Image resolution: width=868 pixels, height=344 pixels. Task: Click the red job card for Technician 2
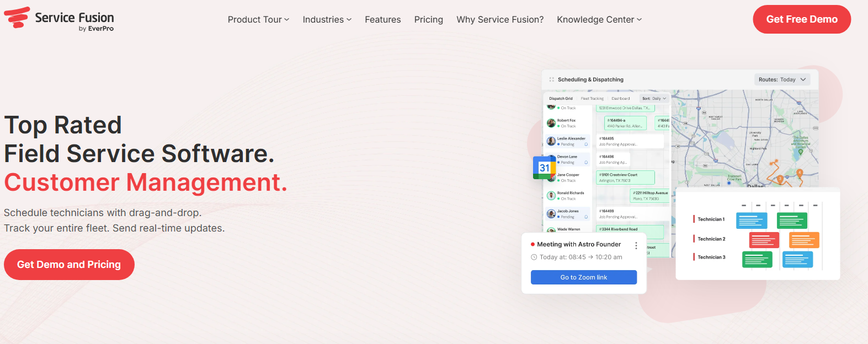(x=764, y=240)
